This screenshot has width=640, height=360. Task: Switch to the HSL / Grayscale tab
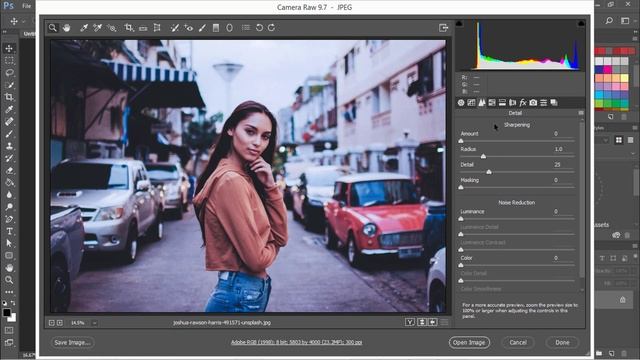click(x=492, y=103)
